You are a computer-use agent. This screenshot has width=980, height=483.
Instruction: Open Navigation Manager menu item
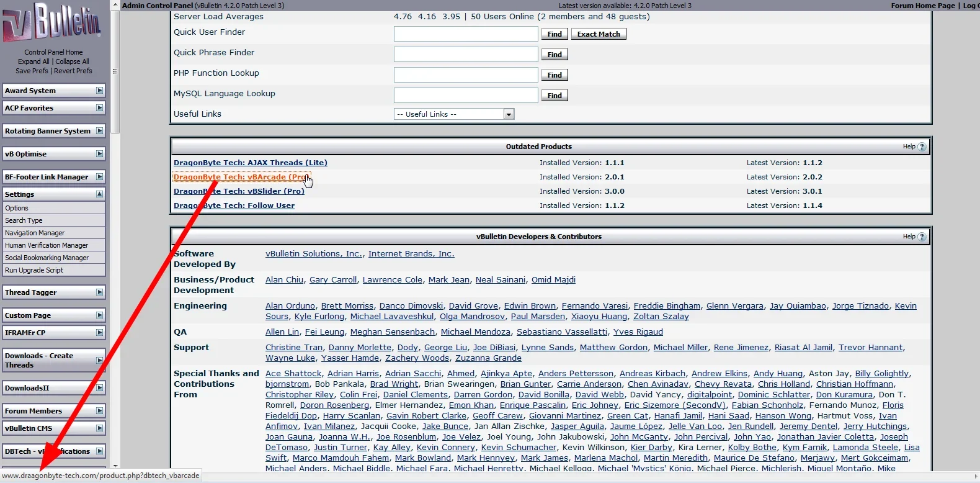[x=54, y=233]
